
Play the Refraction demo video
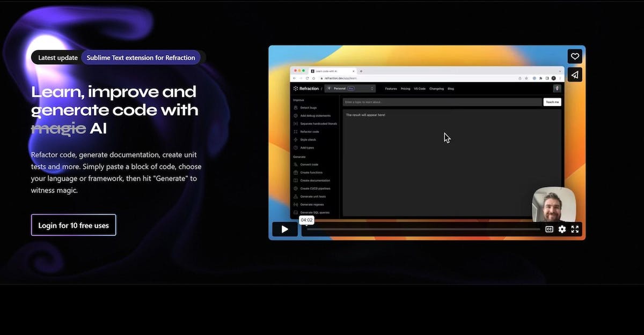pyautogui.click(x=284, y=229)
